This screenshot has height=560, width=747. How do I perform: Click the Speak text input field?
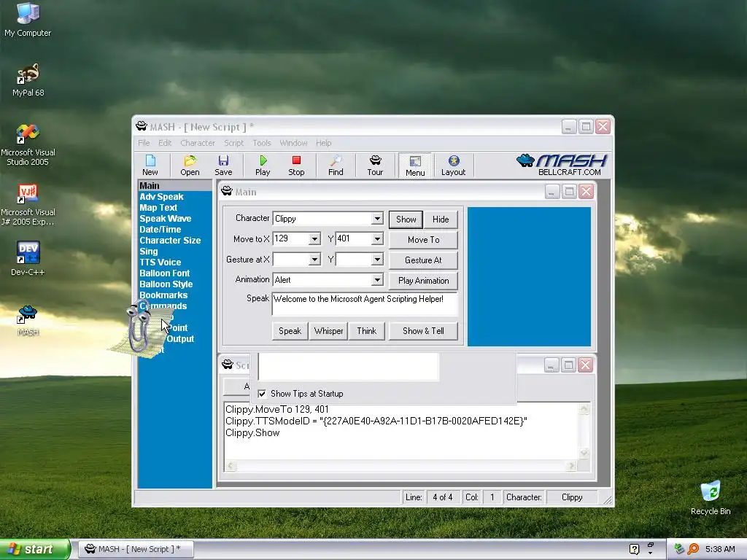pos(365,304)
